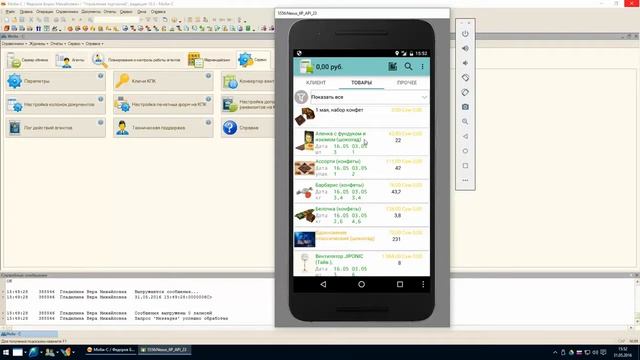Click info icon on Параметры tile

[100, 76]
